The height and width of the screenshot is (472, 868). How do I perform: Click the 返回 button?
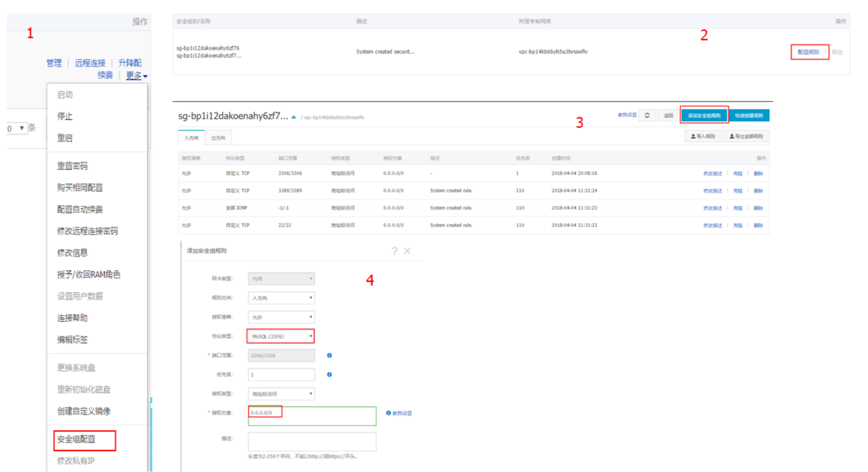click(669, 115)
